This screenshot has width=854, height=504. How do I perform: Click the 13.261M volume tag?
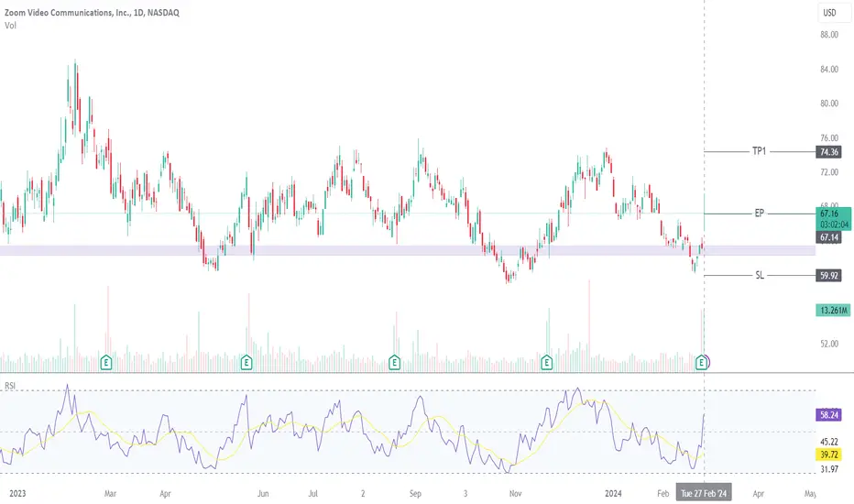click(833, 310)
